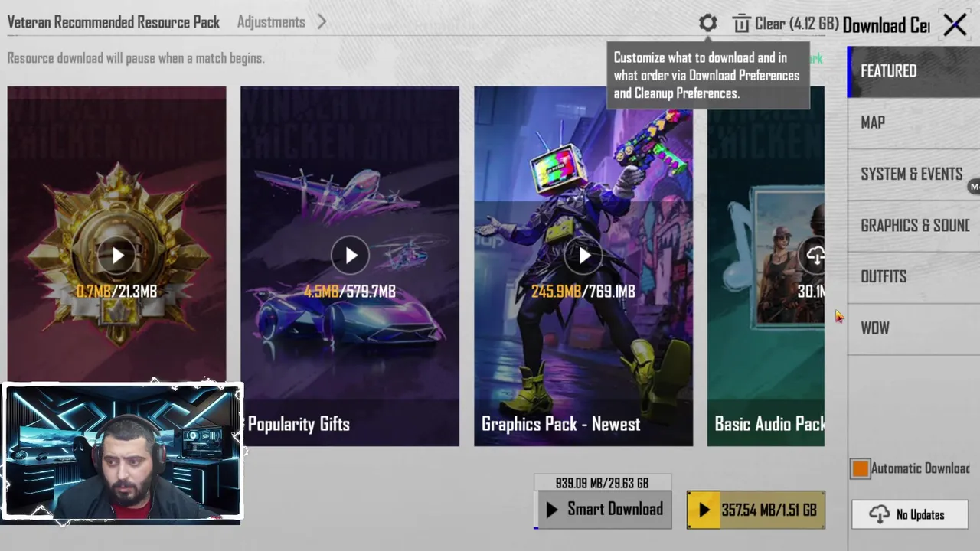
Task: Select the SYSTEM & EVENTS tab
Action: 913,174
